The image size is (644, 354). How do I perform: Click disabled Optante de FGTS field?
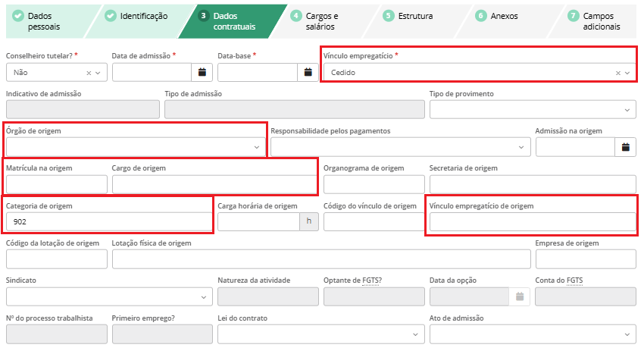coord(374,296)
